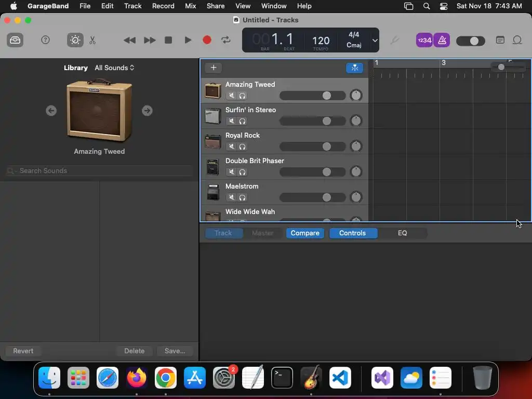Open Visual Studio Code from the Dock
Image resolution: width=532 pixels, height=399 pixels.
(x=340, y=378)
